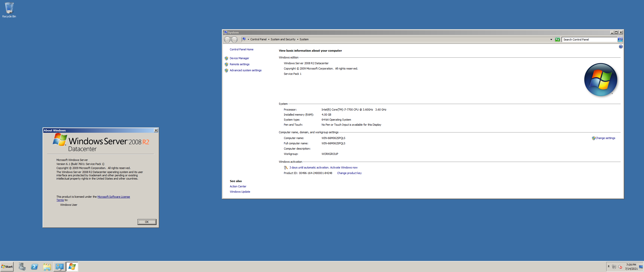Expand the arrow after System and Security

pos(298,40)
